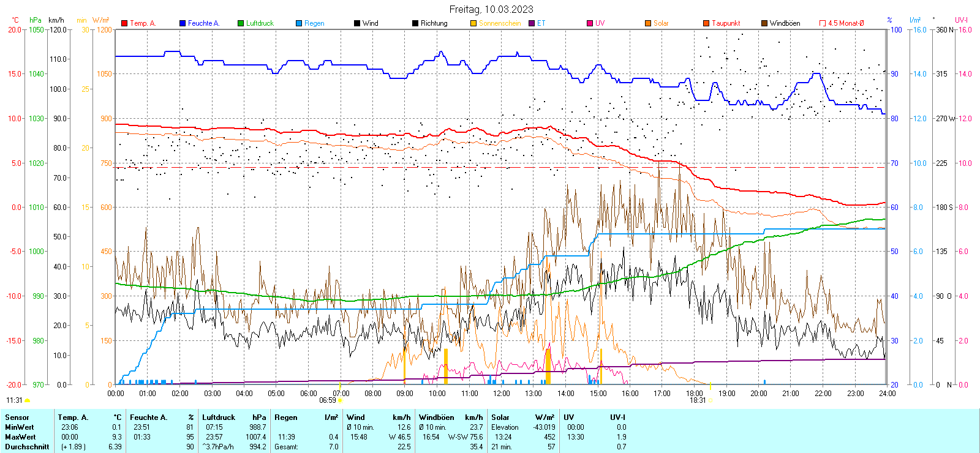This screenshot has height=453, width=980.
Task: Click the date title Freitag, 10.03.2023
Action: pos(491,9)
